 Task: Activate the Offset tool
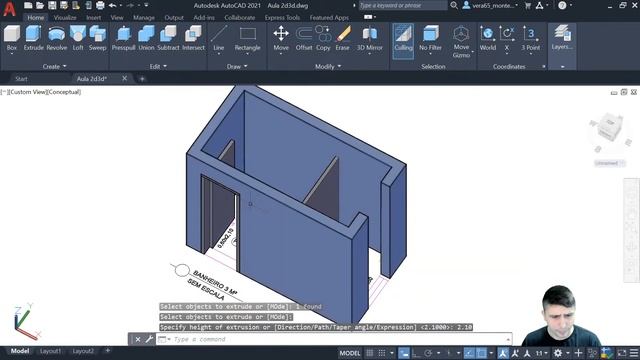(304, 38)
